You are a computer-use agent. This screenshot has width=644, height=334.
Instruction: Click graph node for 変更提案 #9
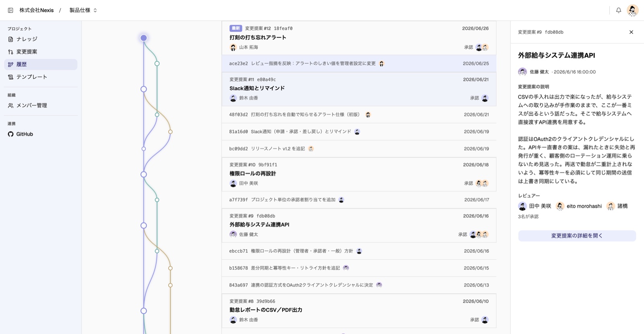pos(144,225)
